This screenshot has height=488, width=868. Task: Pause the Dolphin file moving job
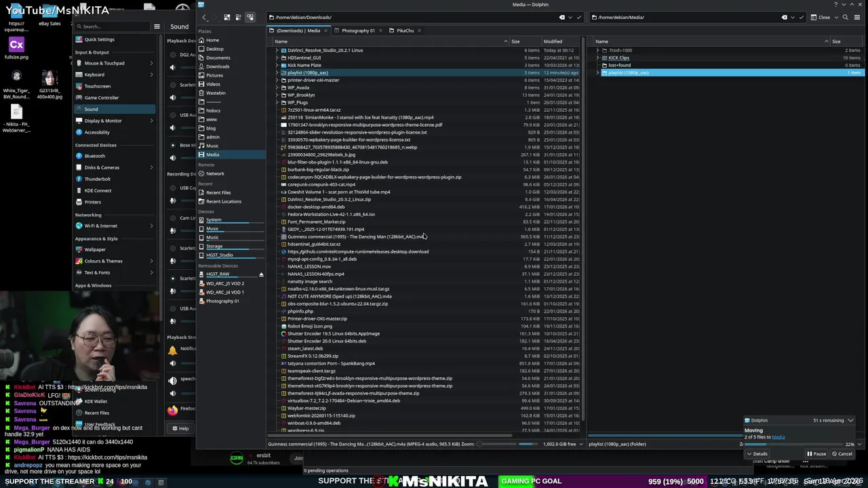(816, 454)
